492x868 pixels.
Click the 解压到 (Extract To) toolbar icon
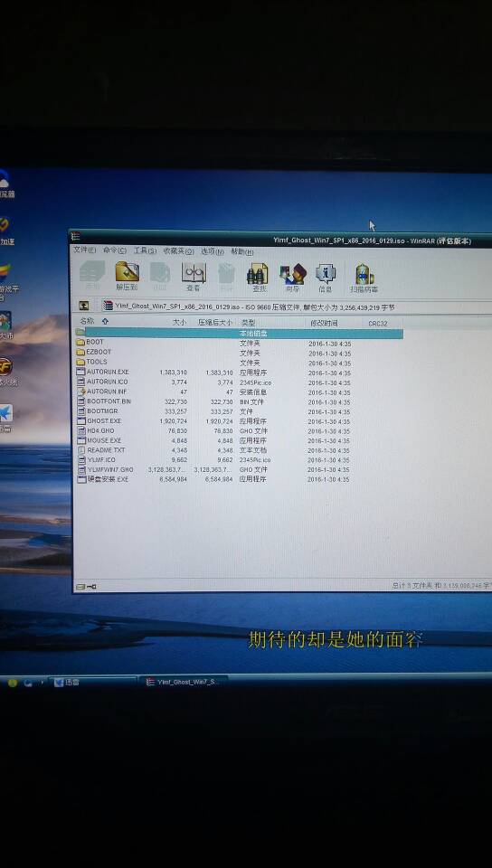coord(127,276)
